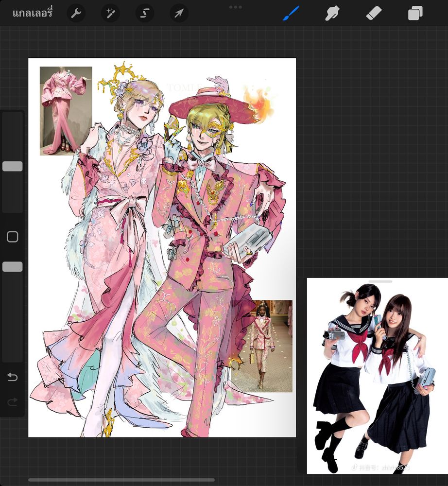Image resolution: width=448 pixels, height=486 pixels.
Task: Select the Eraser tool
Action: 373,13
